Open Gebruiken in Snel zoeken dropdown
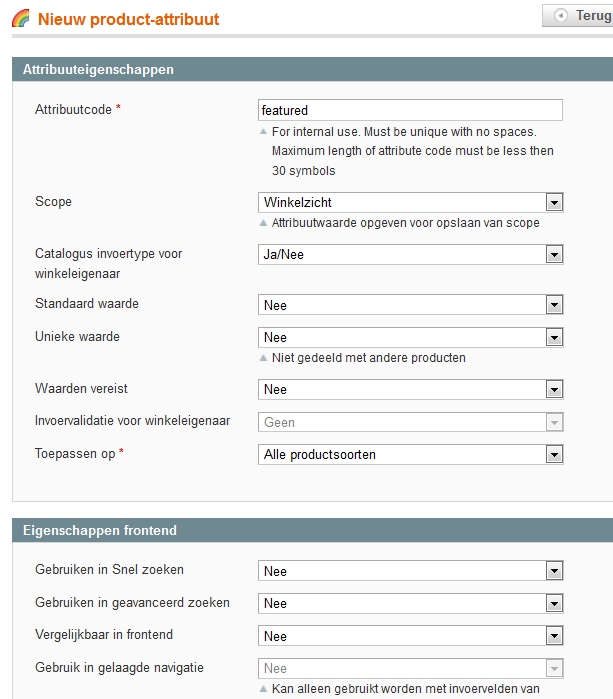This screenshot has width=613, height=699. [411, 571]
